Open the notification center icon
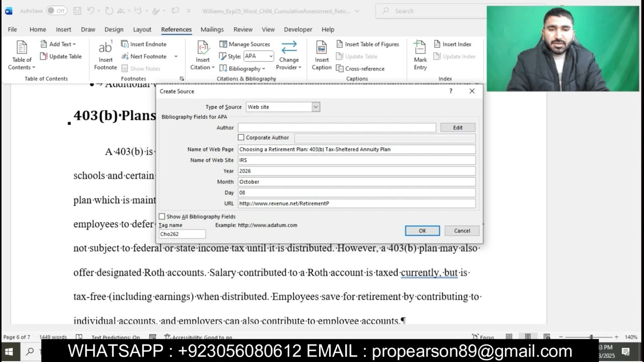644x362 pixels. (626, 351)
